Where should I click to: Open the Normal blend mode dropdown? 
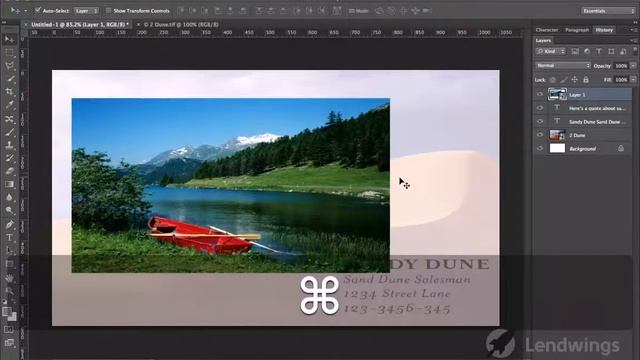(563, 66)
